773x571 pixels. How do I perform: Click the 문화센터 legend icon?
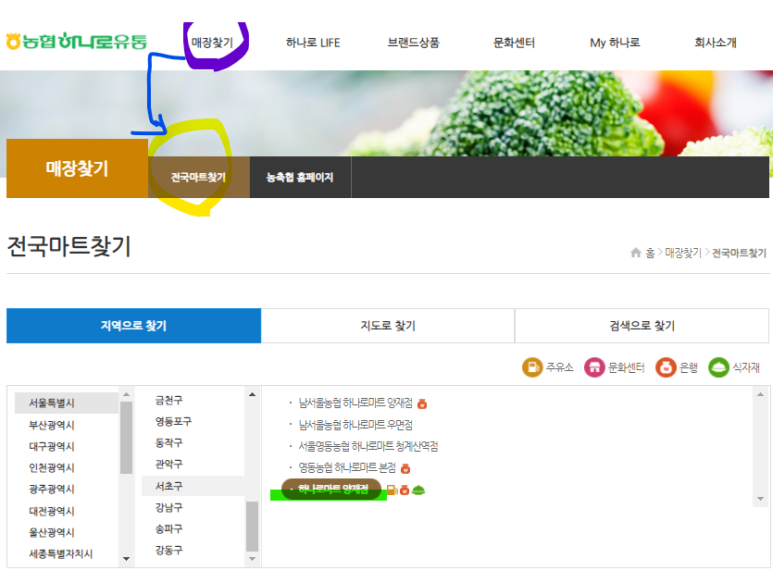point(594,367)
